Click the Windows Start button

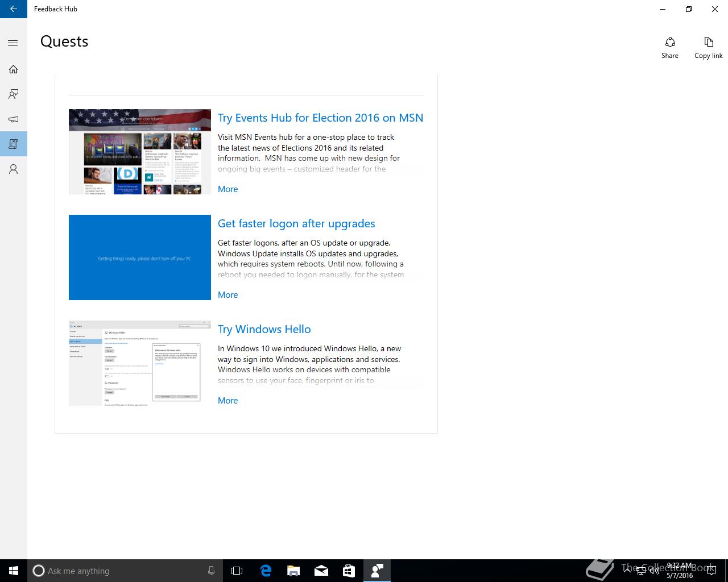[x=14, y=571]
